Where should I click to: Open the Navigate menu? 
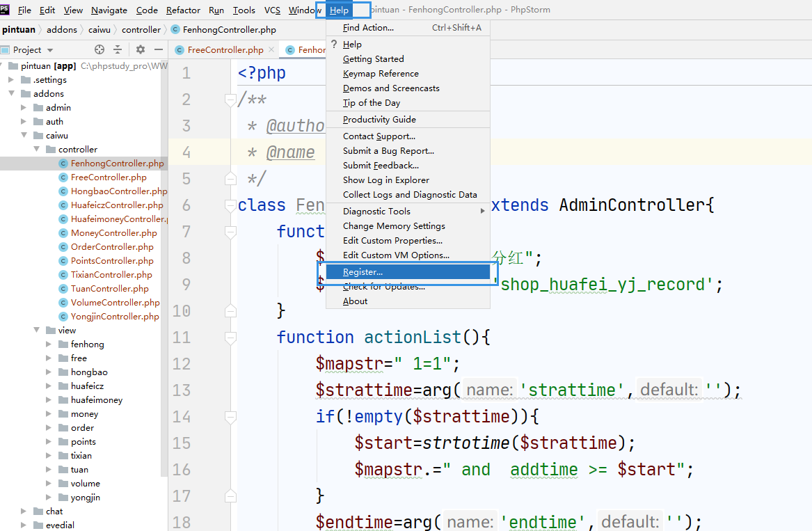pyautogui.click(x=109, y=10)
